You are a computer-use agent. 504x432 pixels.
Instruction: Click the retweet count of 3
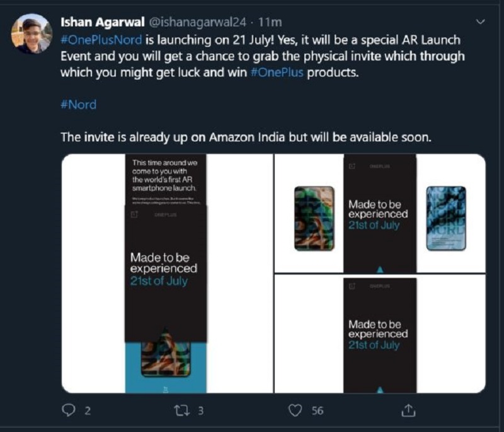(x=200, y=411)
